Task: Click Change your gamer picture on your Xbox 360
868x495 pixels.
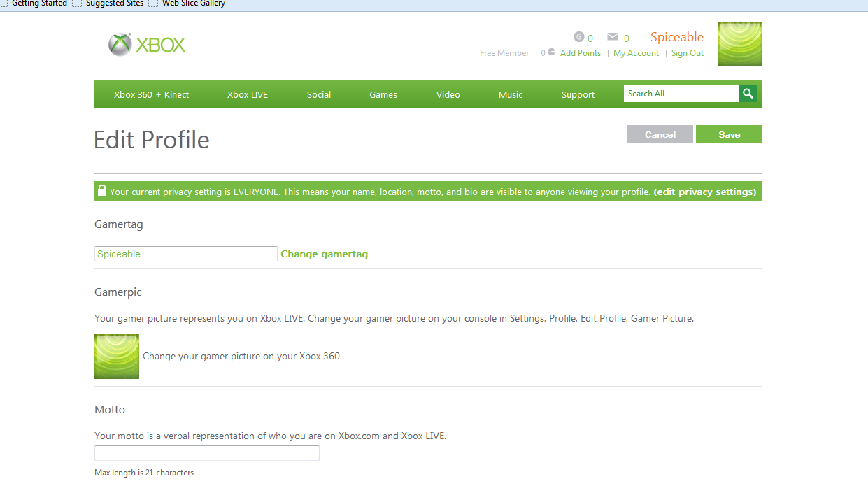Action: (241, 356)
